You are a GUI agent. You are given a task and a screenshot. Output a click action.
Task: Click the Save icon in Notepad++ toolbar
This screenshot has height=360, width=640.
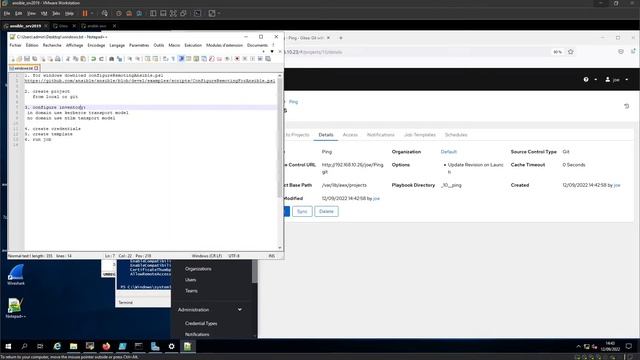27,59
